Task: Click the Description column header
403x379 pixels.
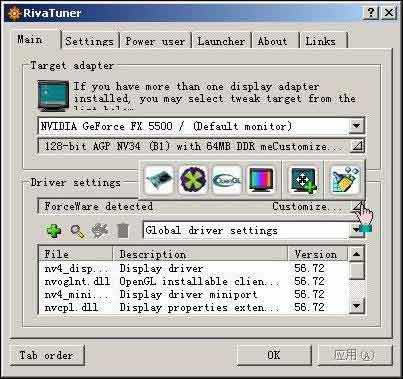Action: 200,254
